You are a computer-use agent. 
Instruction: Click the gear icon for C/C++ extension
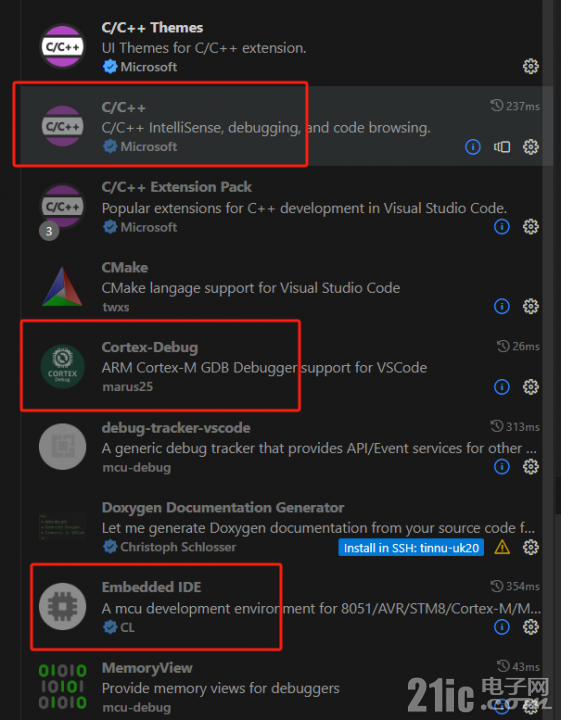point(531,147)
